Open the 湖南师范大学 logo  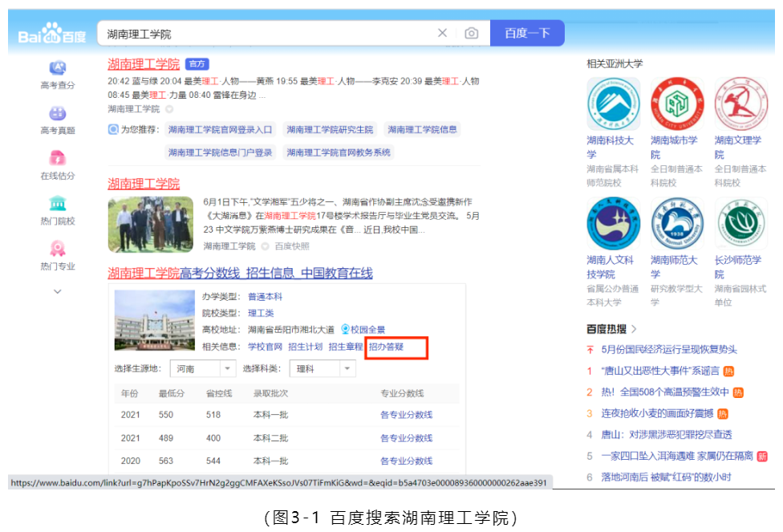point(677,223)
